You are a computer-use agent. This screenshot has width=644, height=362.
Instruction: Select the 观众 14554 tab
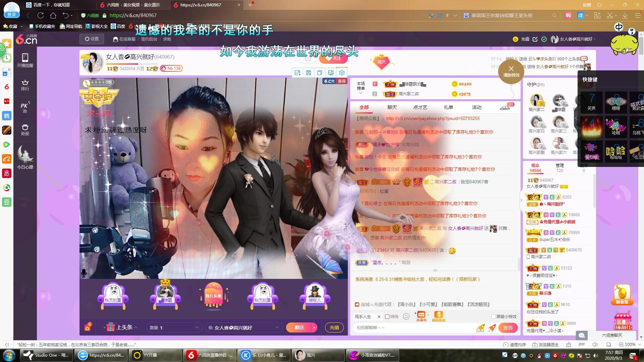pyautogui.click(x=535, y=168)
